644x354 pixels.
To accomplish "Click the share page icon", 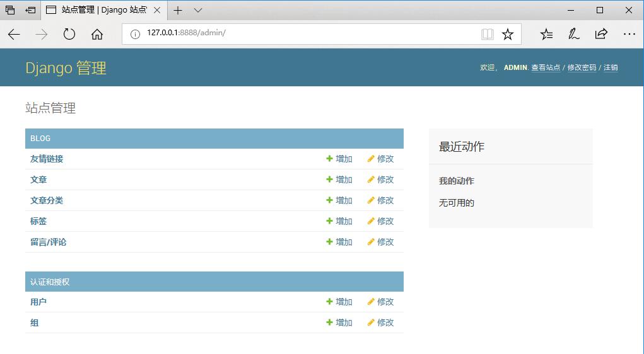I will [601, 34].
